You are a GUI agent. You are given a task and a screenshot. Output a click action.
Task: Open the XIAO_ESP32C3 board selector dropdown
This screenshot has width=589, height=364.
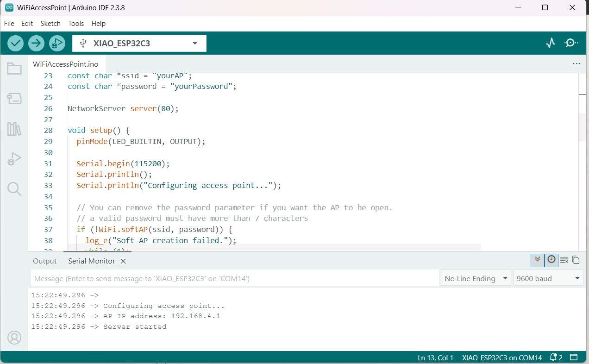(139, 44)
